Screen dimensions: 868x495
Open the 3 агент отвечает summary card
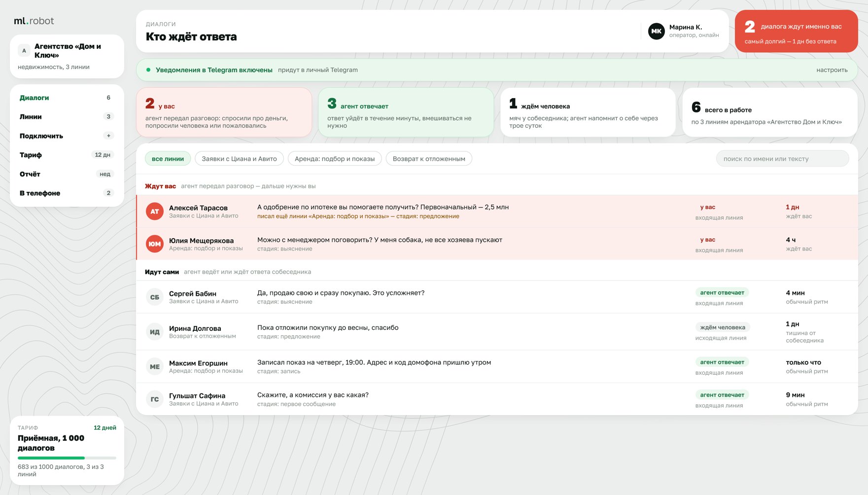[x=406, y=112]
